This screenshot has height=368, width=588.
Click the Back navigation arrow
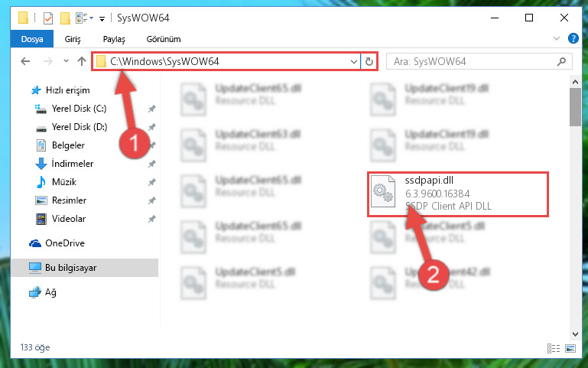(25, 61)
